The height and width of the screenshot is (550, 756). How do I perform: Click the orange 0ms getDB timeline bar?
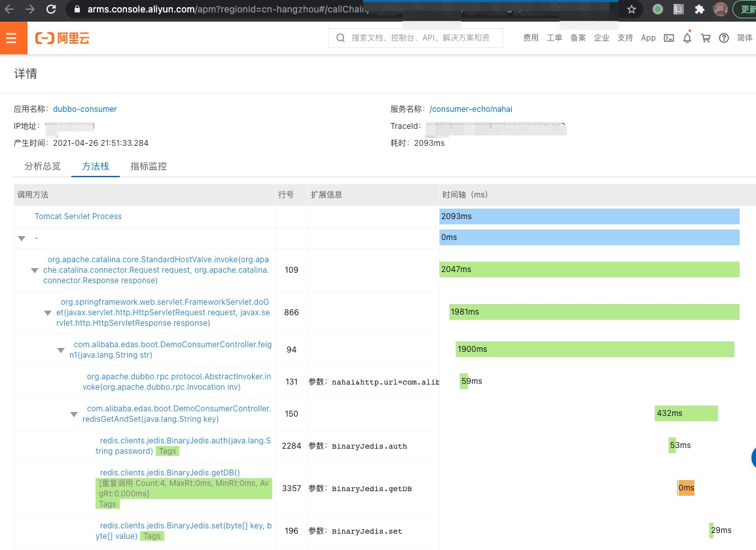coord(685,488)
